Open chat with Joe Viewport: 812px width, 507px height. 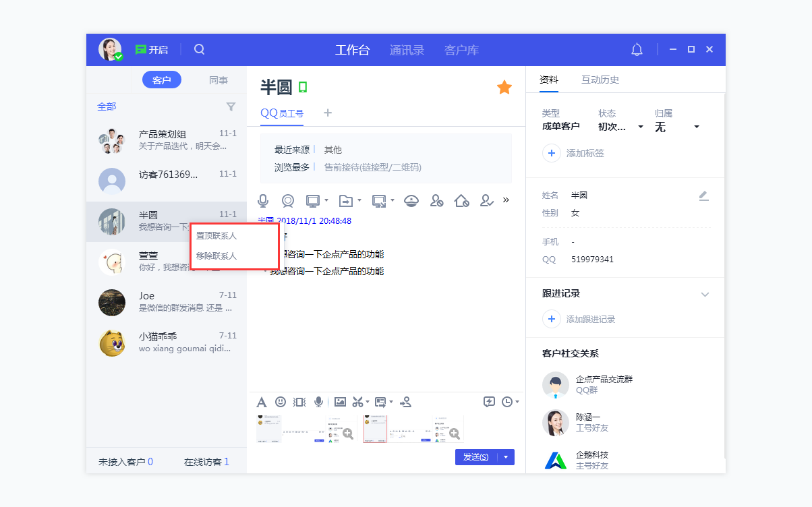[x=167, y=302]
